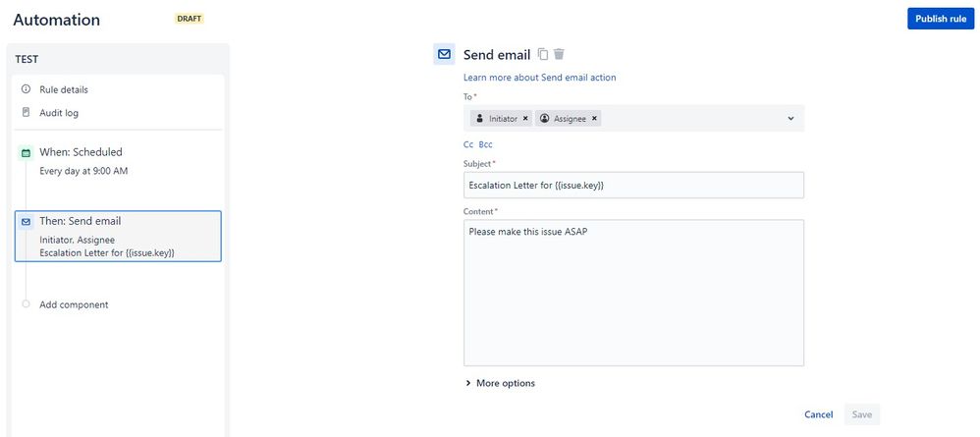
Task: Select the Then: Send email component
Action: (118, 237)
